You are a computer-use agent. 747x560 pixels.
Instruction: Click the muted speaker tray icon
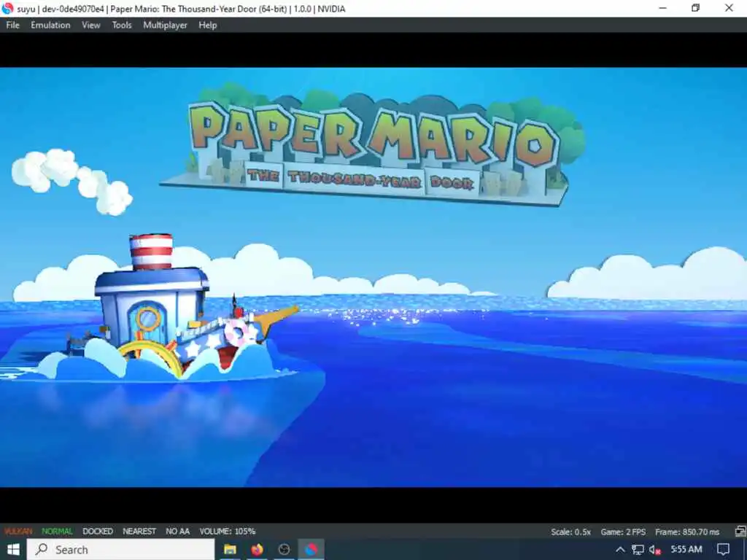coord(655,550)
